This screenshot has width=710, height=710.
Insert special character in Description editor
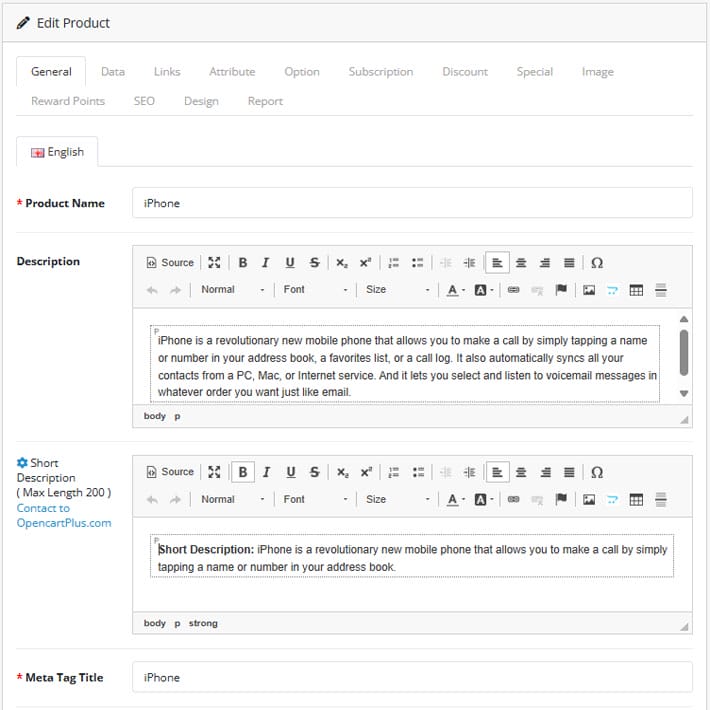(x=597, y=263)
